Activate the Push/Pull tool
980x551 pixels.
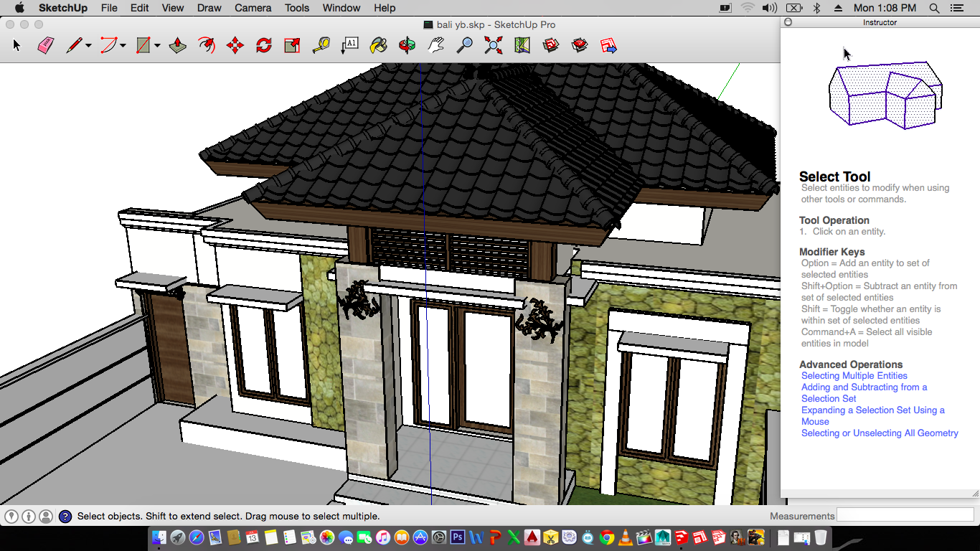pos(178,46)
